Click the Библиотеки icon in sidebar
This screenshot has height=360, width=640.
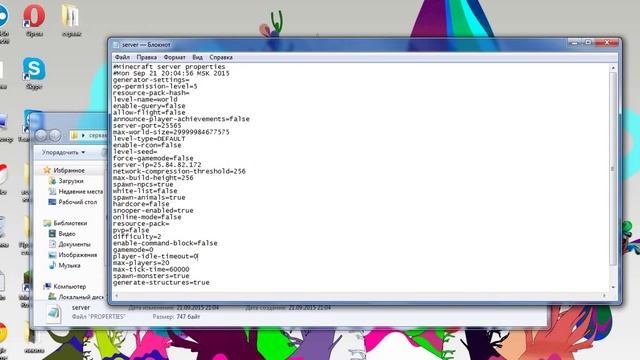(x=47, y=223)
